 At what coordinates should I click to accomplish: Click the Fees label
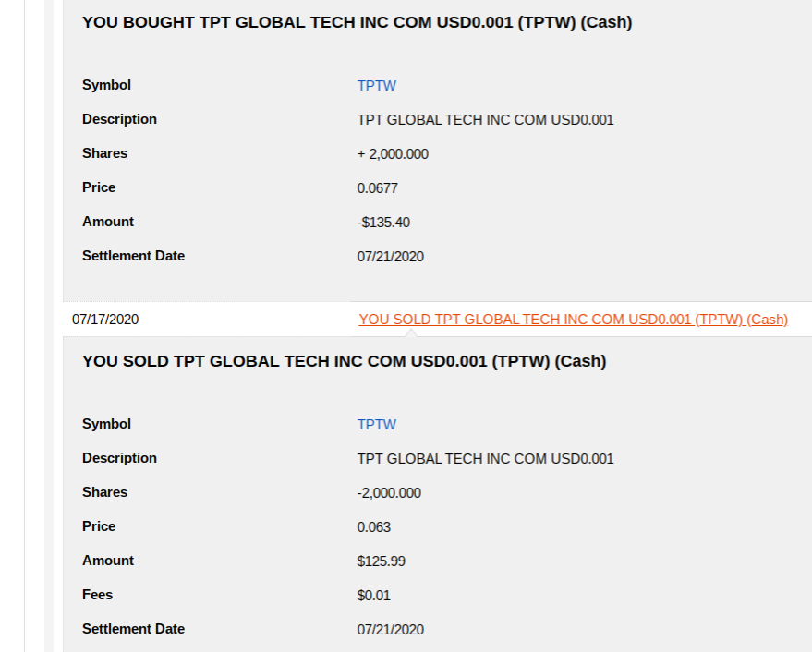click(x=97, y=595)
